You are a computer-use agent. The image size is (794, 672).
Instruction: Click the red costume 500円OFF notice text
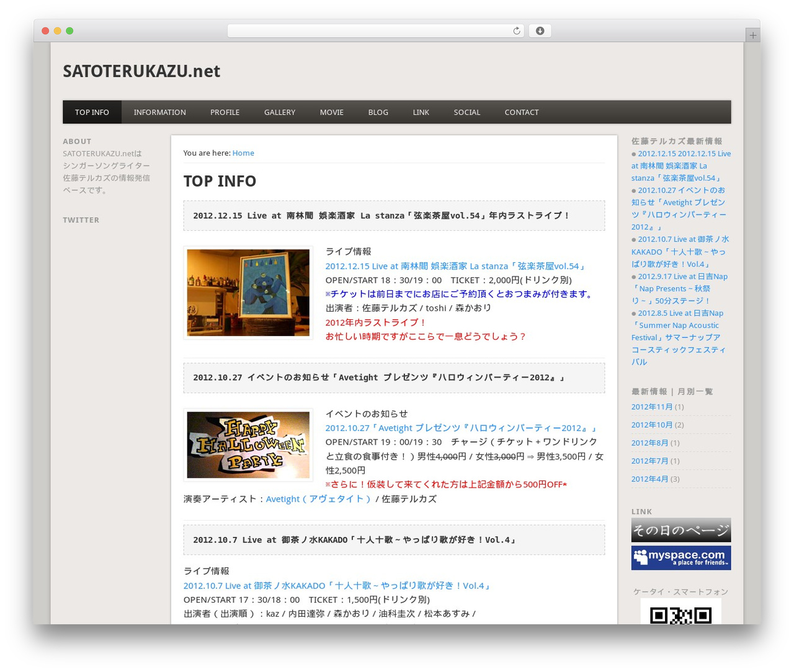446,484
